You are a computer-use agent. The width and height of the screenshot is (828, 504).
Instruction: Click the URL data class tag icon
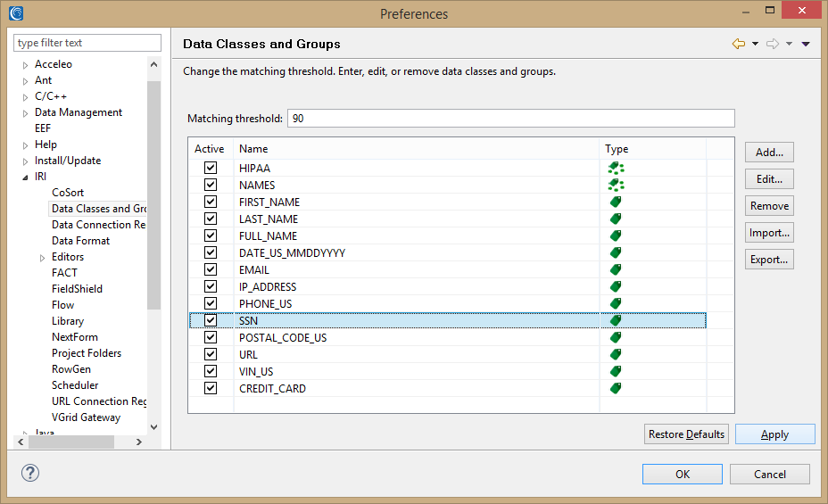(x=615, y=354)
